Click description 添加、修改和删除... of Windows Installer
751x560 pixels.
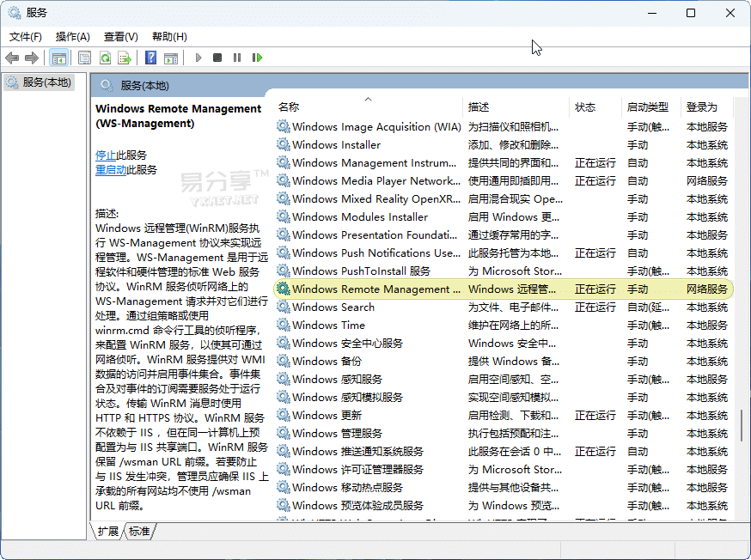pos(514,144)
